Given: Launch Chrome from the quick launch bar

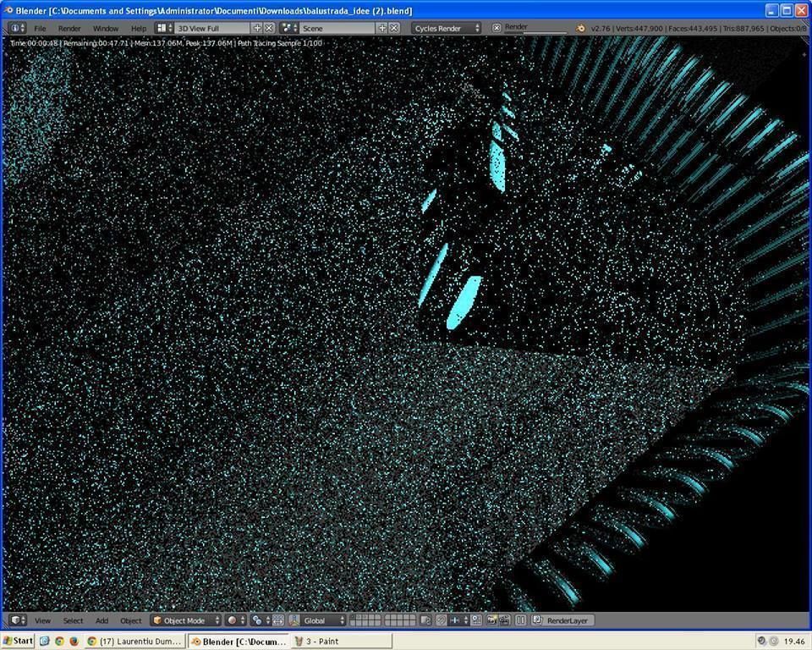Looking at the screenshot, I should (59, 642).
